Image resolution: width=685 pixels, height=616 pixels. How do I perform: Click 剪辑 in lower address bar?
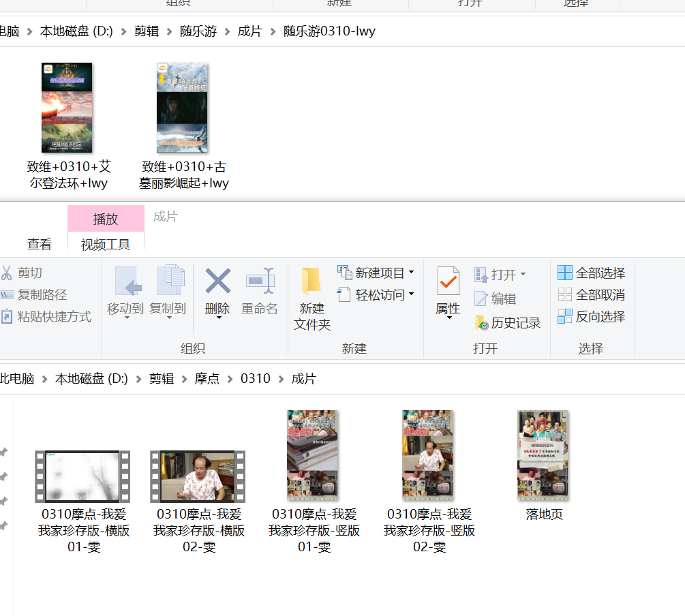pyautogui.click(x=162, y=378)
